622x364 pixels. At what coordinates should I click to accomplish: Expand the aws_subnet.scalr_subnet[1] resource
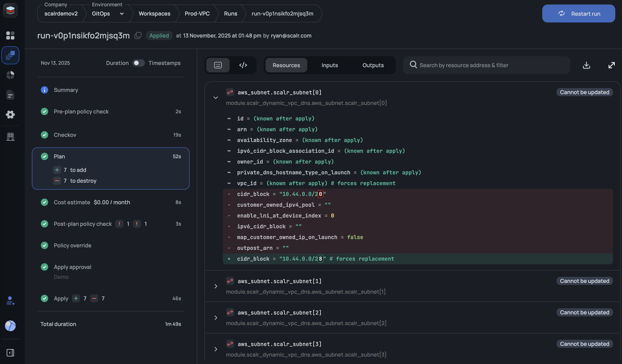(x=215, y=286)
